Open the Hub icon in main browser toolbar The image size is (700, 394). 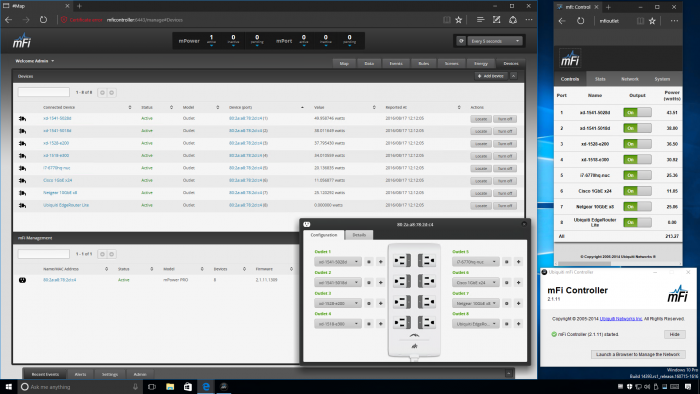[480, 20]
